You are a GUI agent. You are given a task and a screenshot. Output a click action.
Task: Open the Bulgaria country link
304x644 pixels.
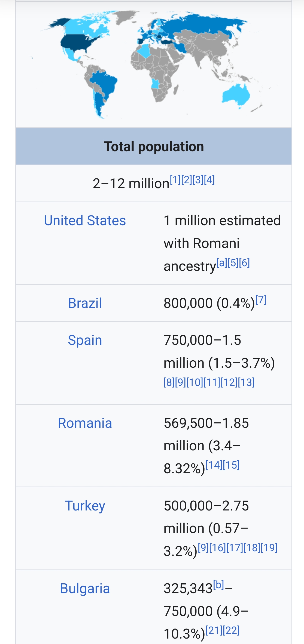coord(85,589)
